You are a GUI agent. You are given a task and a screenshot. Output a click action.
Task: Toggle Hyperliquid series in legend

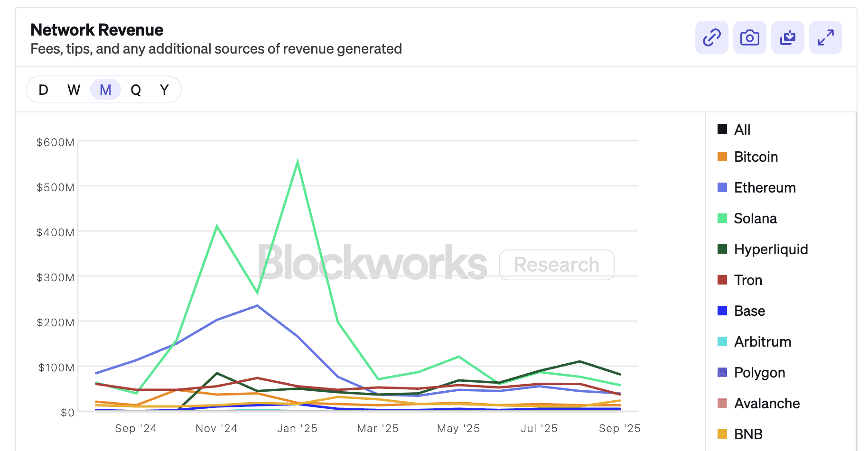click(x=763, y=249)
